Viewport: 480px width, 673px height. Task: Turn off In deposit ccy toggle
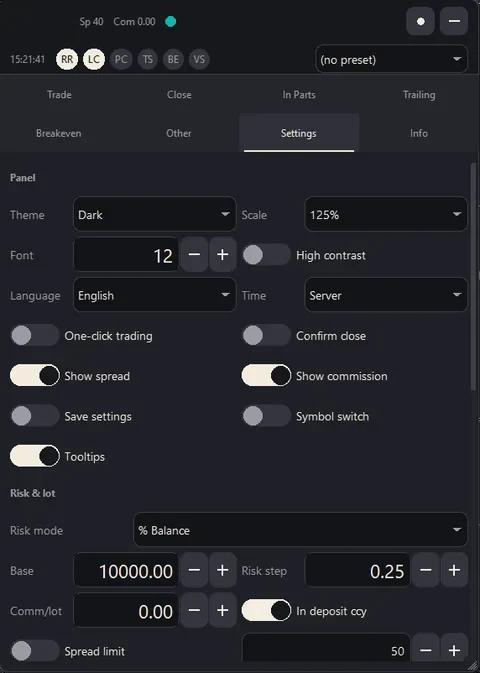coord(266,610)
